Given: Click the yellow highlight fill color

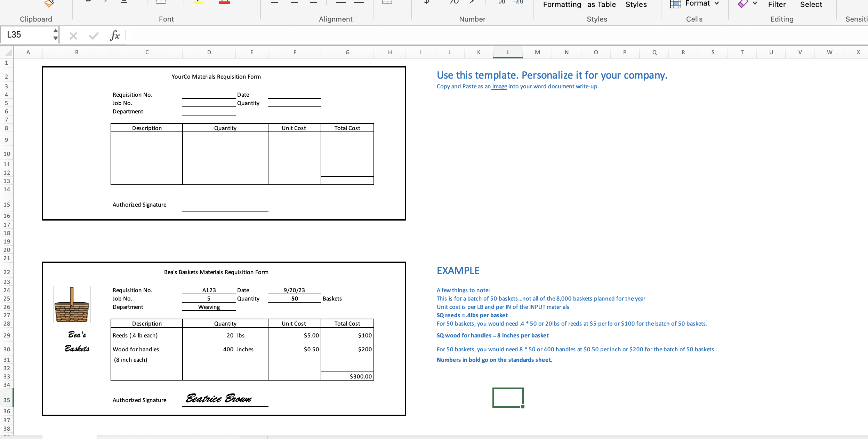Looking at the screenshot, I should (198, 2).
